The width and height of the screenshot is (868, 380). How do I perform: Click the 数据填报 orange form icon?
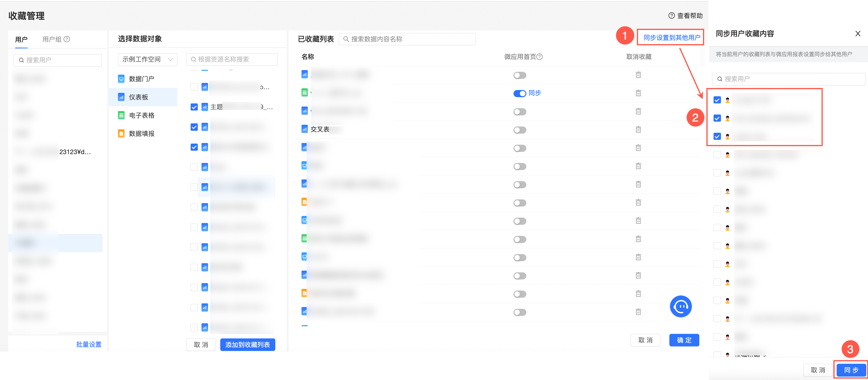(x=121, y=134)
